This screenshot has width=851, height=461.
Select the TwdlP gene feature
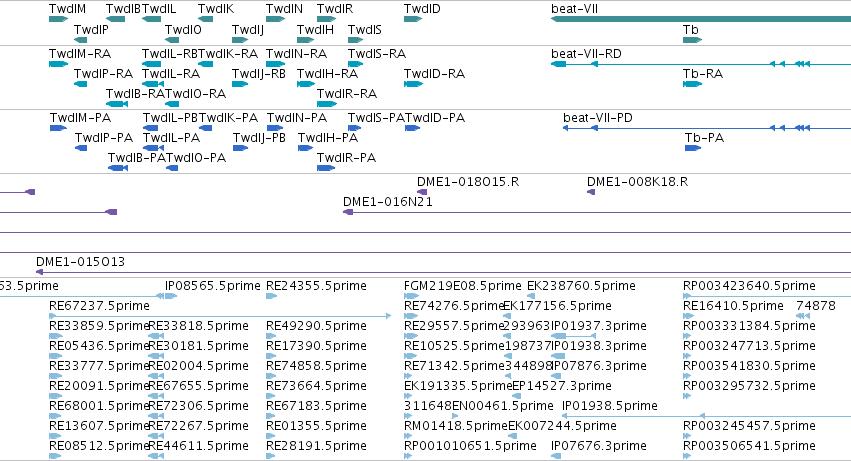80,40
